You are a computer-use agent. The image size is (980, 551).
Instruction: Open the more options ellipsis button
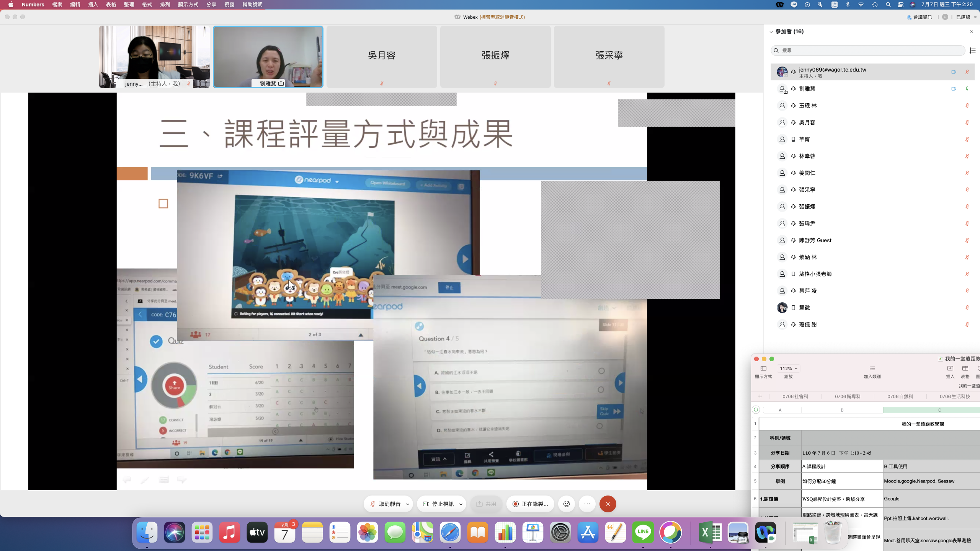pyautogui.click(x=587, y=504)
